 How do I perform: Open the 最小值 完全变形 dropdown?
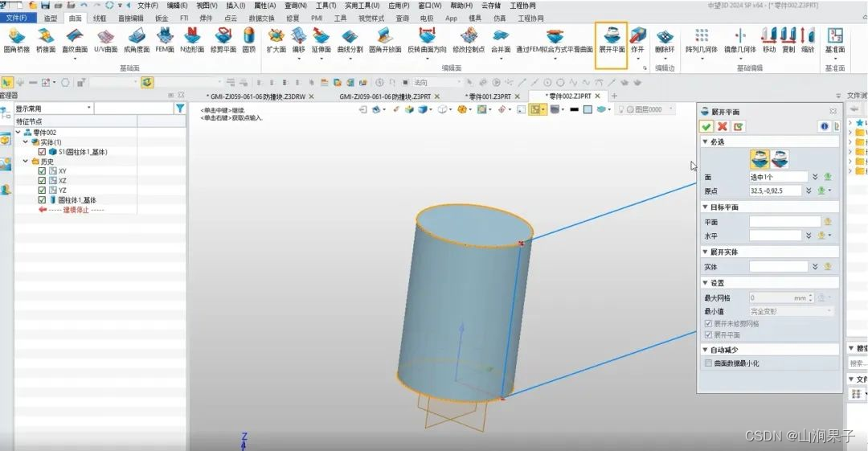(x=791, y=311)
